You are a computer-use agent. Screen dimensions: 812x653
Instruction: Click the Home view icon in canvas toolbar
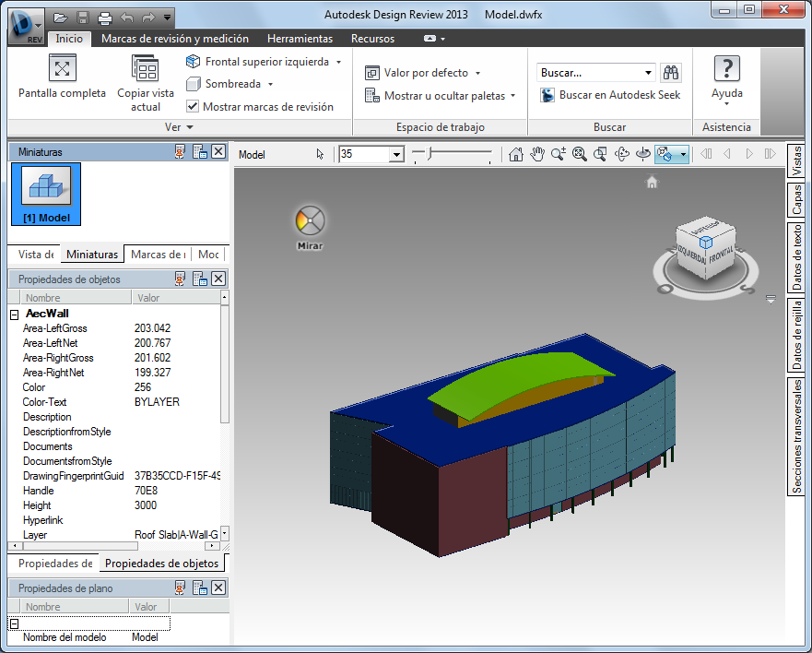coord(516,154)
